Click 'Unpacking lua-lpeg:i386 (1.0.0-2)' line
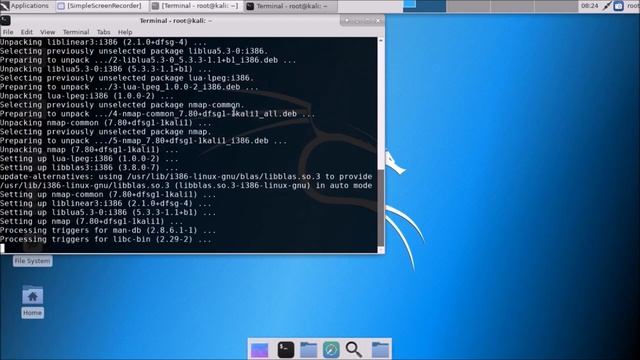The height and width of the screenshot is (360, 640). (x=87, y=96)
